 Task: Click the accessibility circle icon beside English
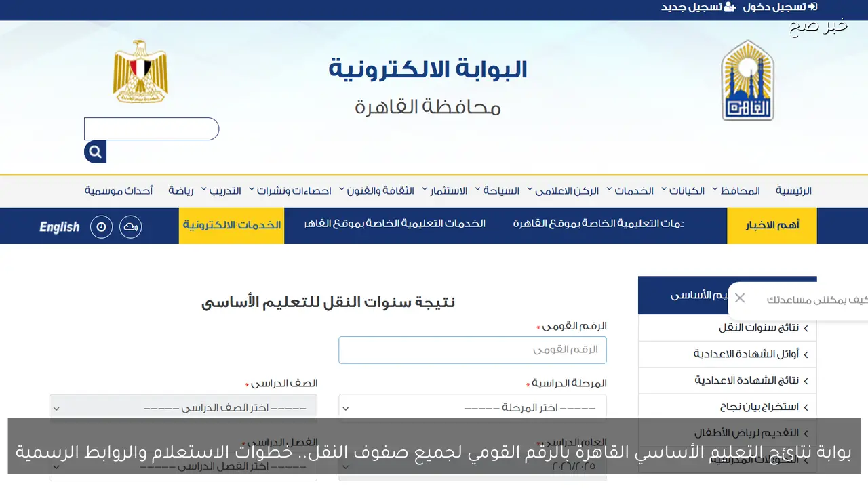click(101, 227)
